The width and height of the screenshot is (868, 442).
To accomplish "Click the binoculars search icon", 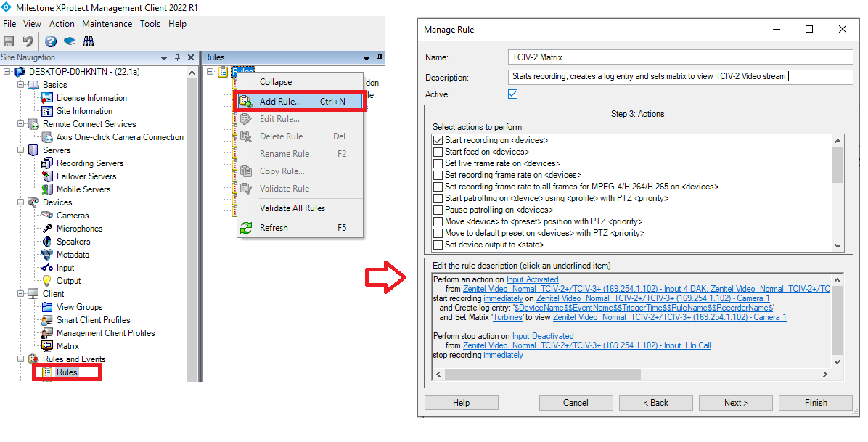I will pos(89,41).
